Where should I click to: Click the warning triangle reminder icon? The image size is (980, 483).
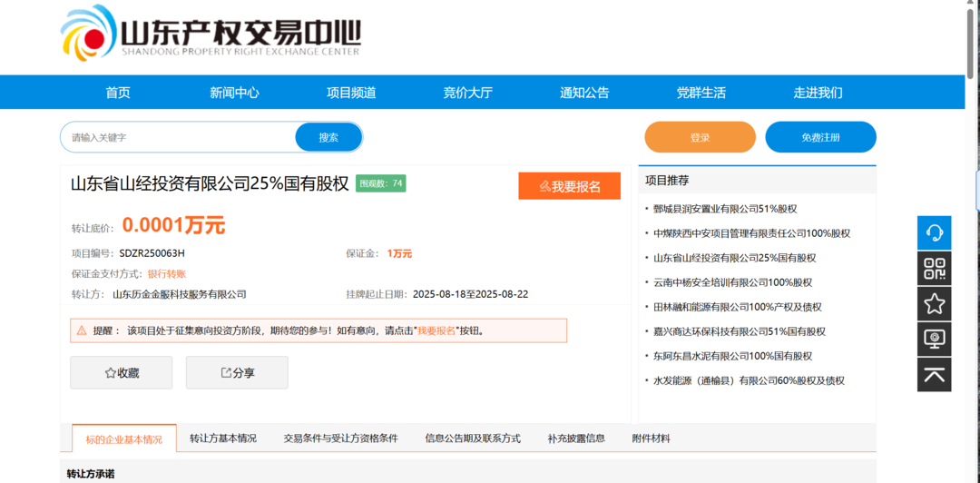(82, 330)
